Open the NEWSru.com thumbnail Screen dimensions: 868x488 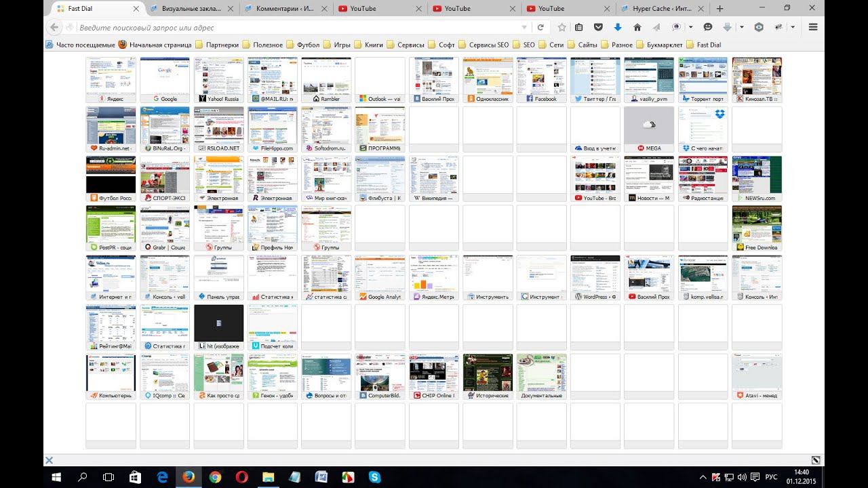(x=757, y=179)
